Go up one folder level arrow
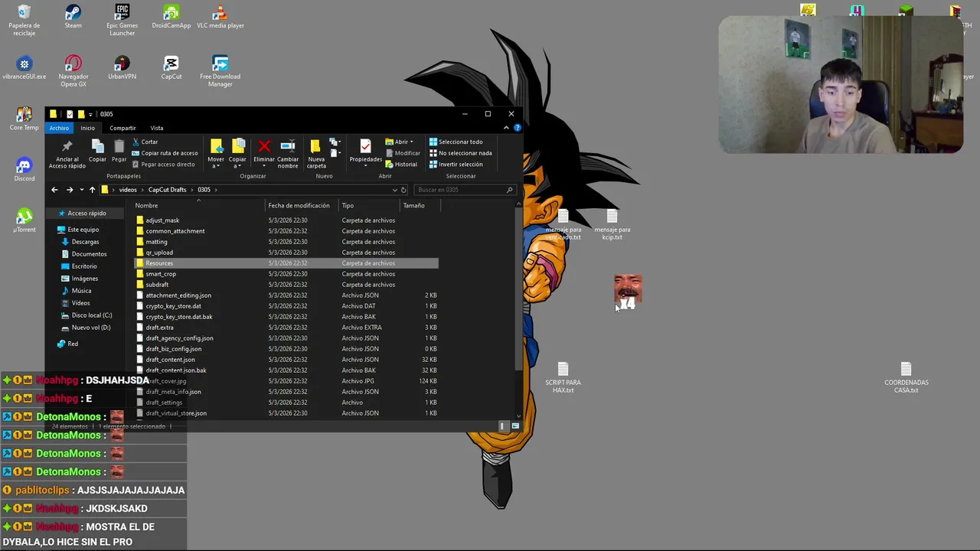980x551 pixels. click(92, 190)
